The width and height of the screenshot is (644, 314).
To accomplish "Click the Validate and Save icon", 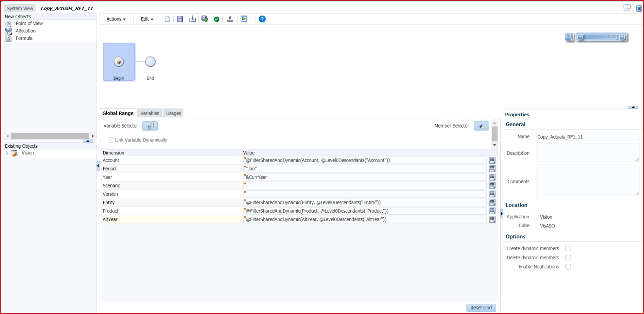I will pos(205,19).
